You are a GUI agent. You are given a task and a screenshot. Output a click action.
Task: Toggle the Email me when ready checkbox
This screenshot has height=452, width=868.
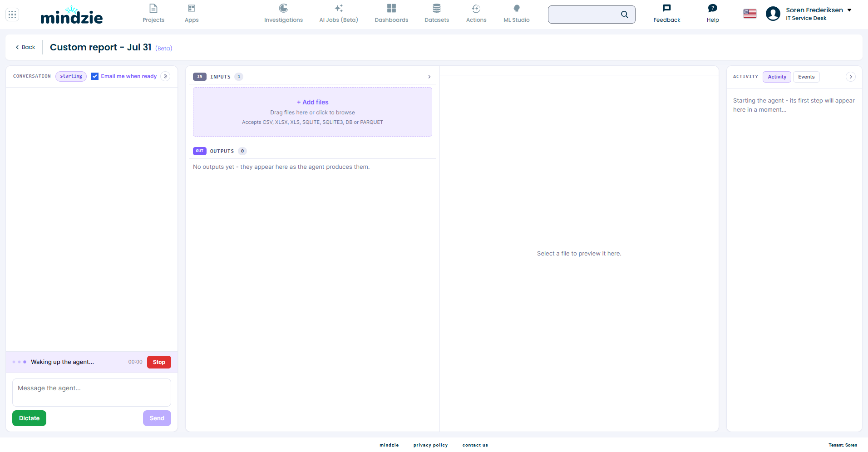tap(95, 76)
